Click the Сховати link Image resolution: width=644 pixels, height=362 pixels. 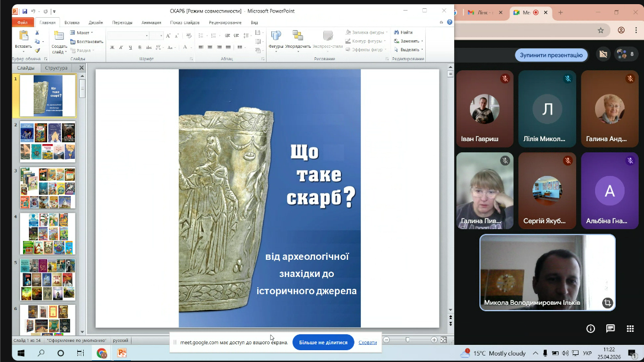pyautogui.click(x=367, y=343)
